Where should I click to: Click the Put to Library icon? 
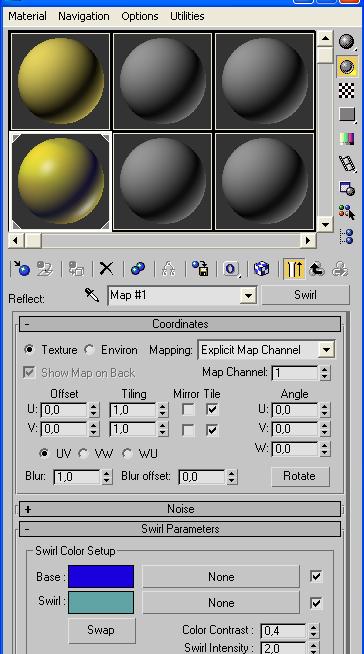201,269
